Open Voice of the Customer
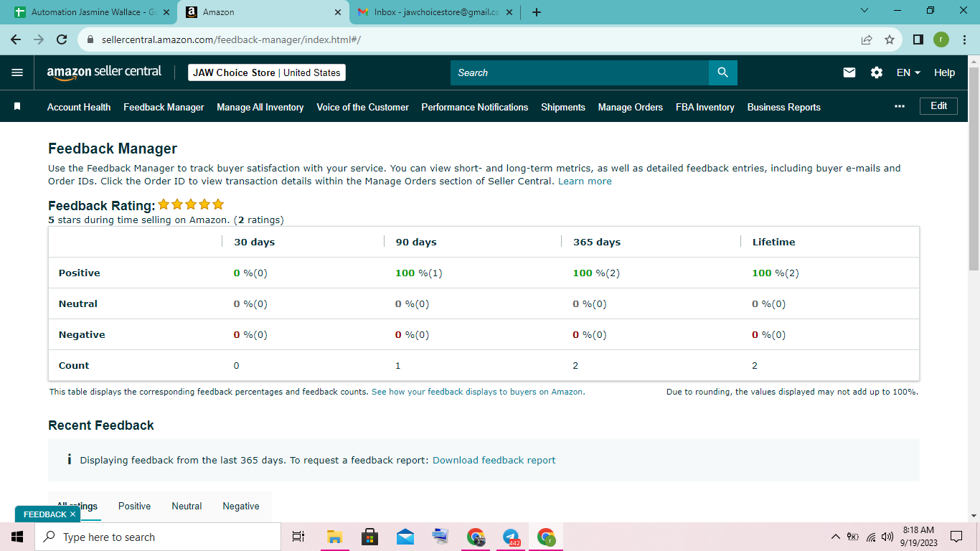Viewport: 980px width, 551px height. tap(362, 107)
